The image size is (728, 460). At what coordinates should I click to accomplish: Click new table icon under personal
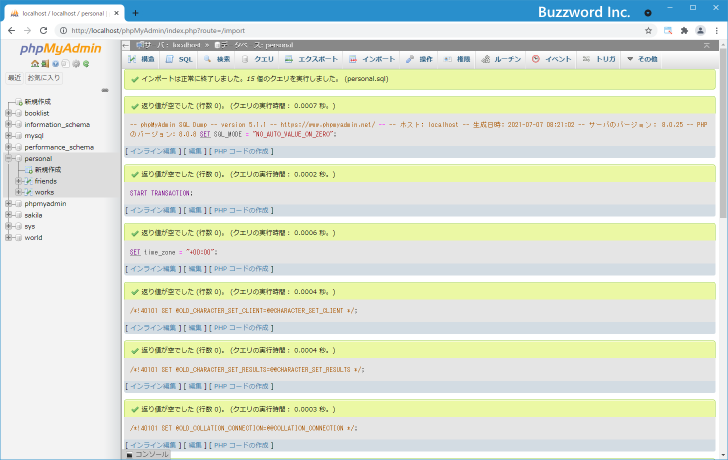click(x=29, y=170)
